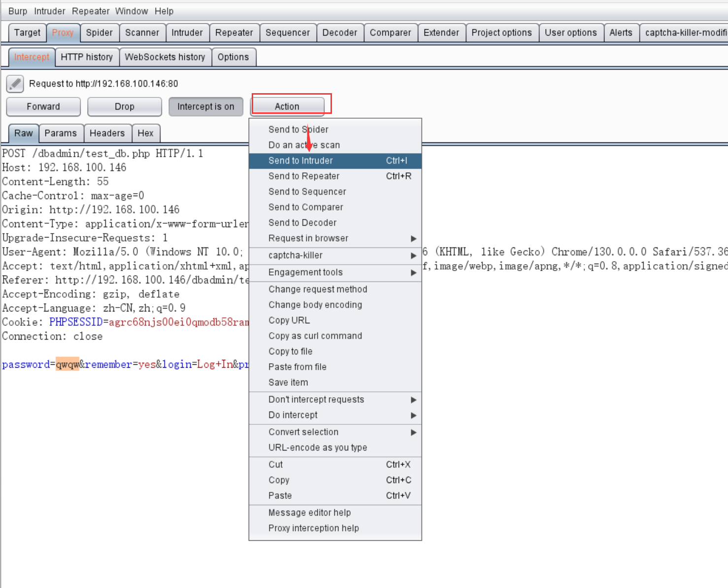The height and width of the screenshot is (588, 728).
Task: Select Send to Decoder entry
Action: (x=335, y=223)
